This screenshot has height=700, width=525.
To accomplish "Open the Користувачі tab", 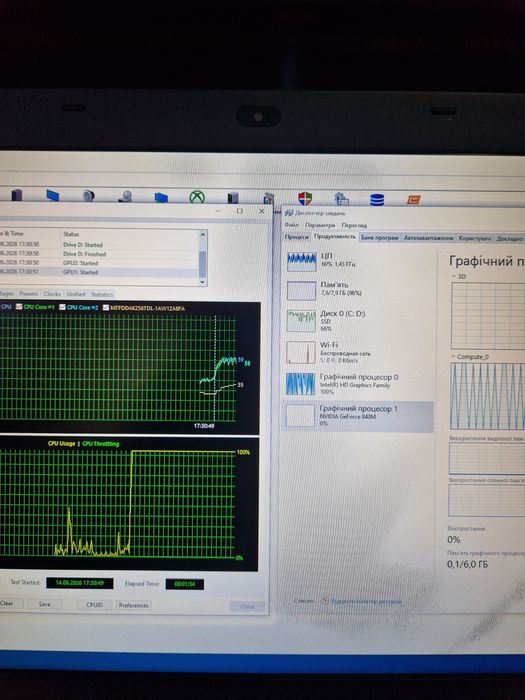I will 475,238.
